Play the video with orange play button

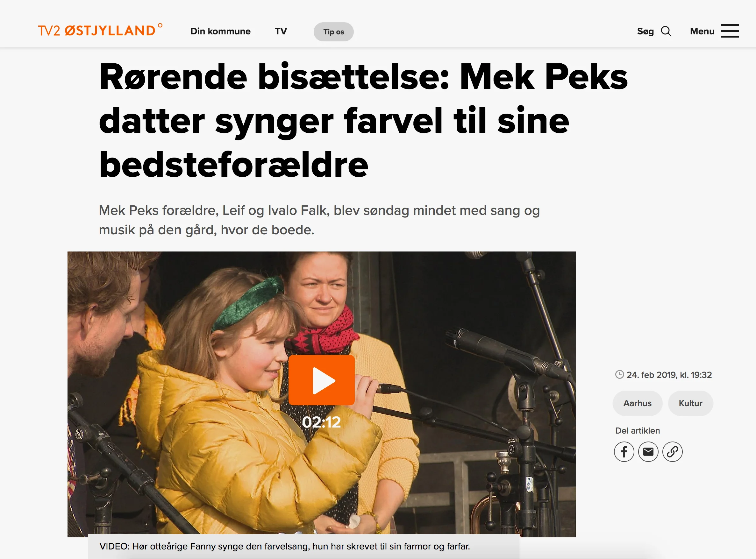coord(322,380)
